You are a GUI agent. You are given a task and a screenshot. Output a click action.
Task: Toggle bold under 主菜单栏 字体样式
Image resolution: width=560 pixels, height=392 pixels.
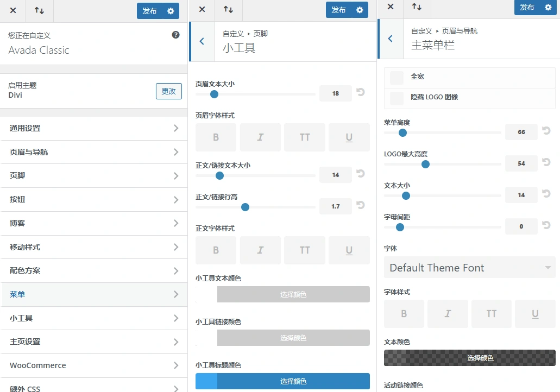pos(404,314)
